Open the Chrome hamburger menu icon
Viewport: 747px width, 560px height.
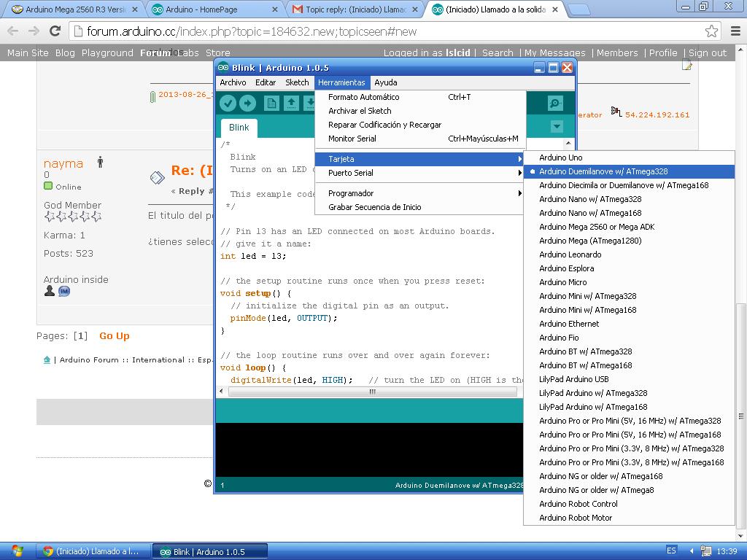[735, 31]
